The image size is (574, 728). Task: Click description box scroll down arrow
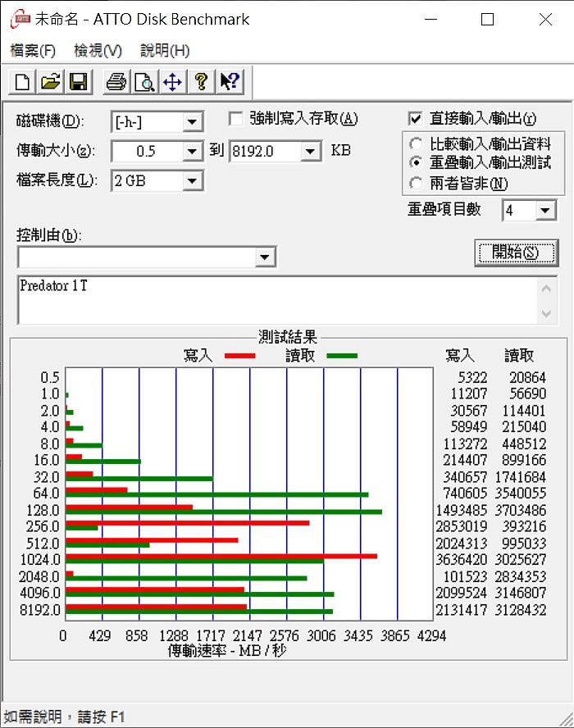[x=547, y=313]
